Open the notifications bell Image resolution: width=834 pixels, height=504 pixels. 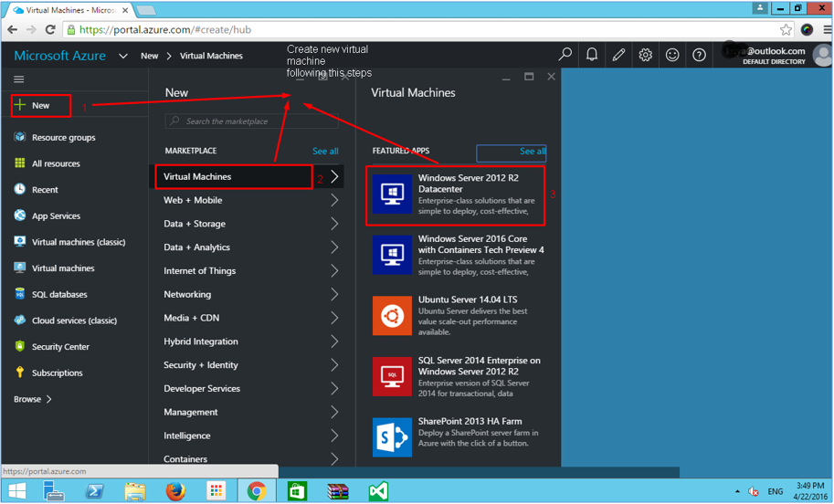point(591,54)
